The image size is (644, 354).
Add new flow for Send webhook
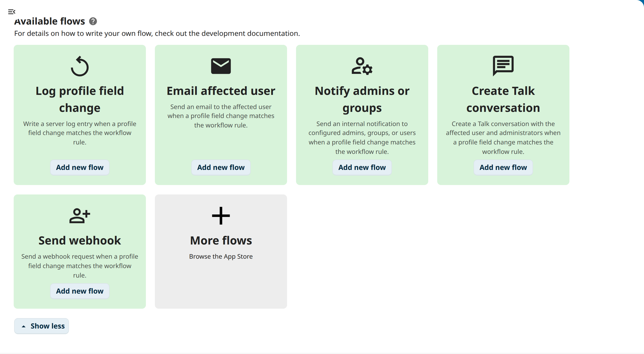pos(80,291)
